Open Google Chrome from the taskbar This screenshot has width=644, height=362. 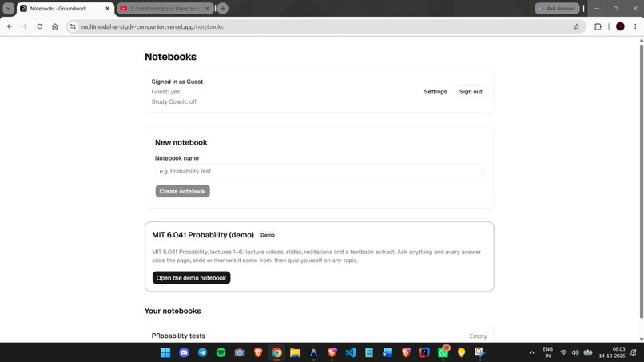click(x=276, y=352)
